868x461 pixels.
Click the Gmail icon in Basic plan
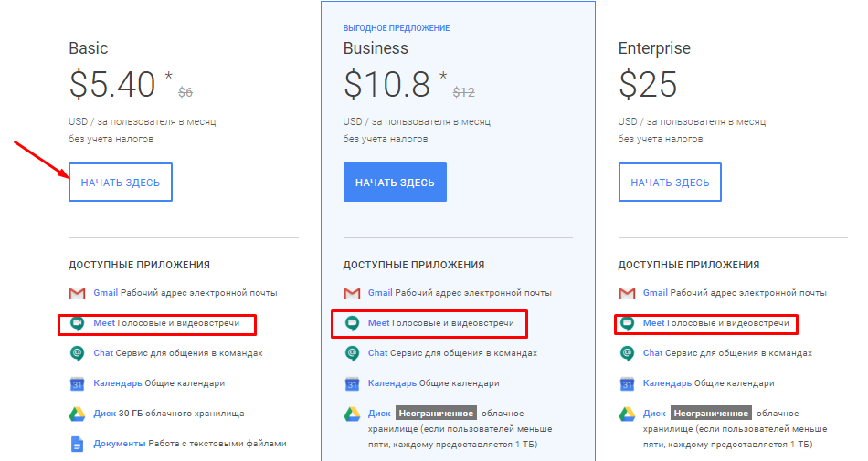[77, 294]
